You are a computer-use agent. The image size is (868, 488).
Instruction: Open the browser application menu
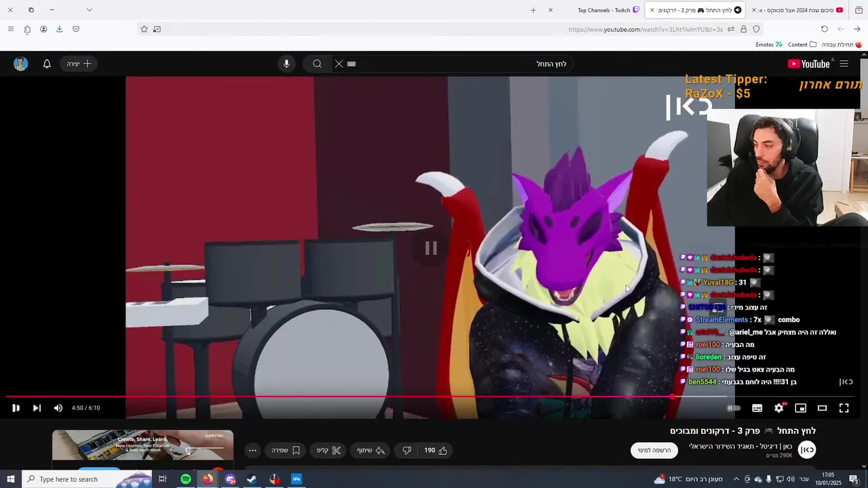click(x=10, y=29)
